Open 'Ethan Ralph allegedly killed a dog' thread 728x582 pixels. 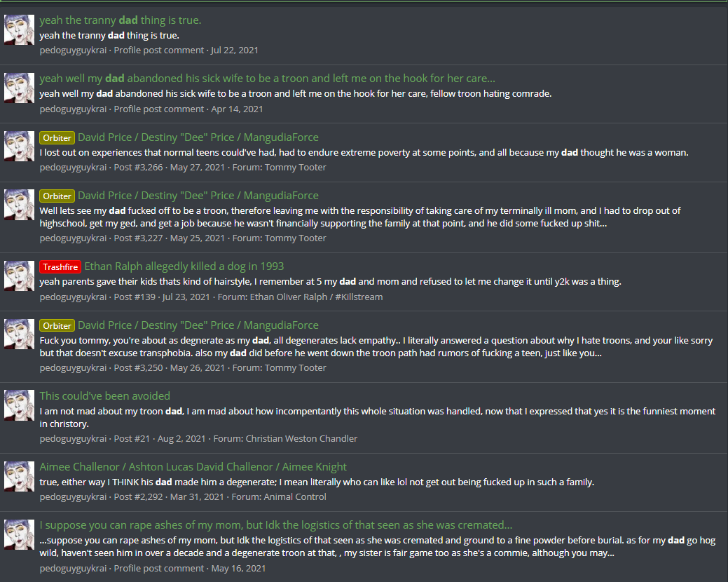(x=184, y=266)
